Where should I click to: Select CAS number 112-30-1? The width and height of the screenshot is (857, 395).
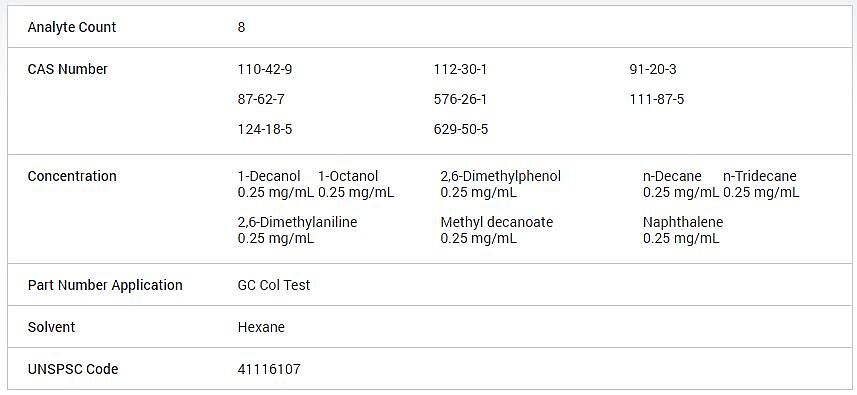[460, 69]
